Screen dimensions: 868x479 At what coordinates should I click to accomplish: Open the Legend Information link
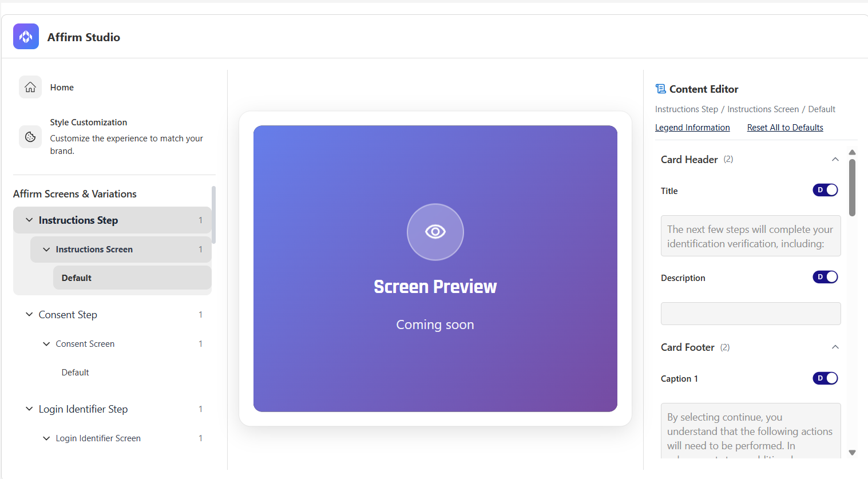(x=692, y=128)
